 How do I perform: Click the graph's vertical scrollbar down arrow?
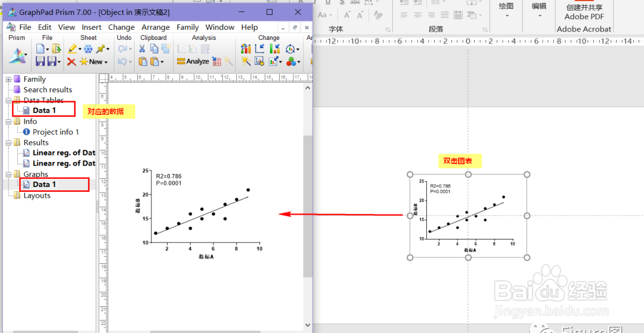coord(308,325)
